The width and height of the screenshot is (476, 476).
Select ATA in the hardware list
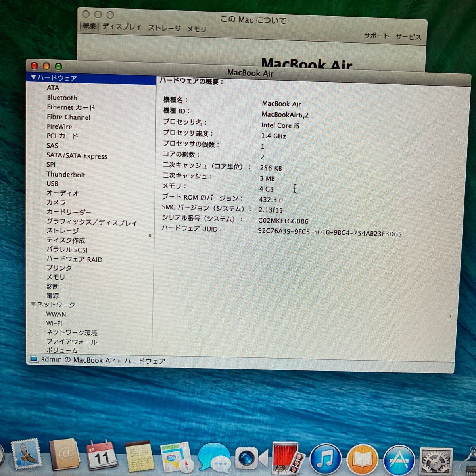53,88
